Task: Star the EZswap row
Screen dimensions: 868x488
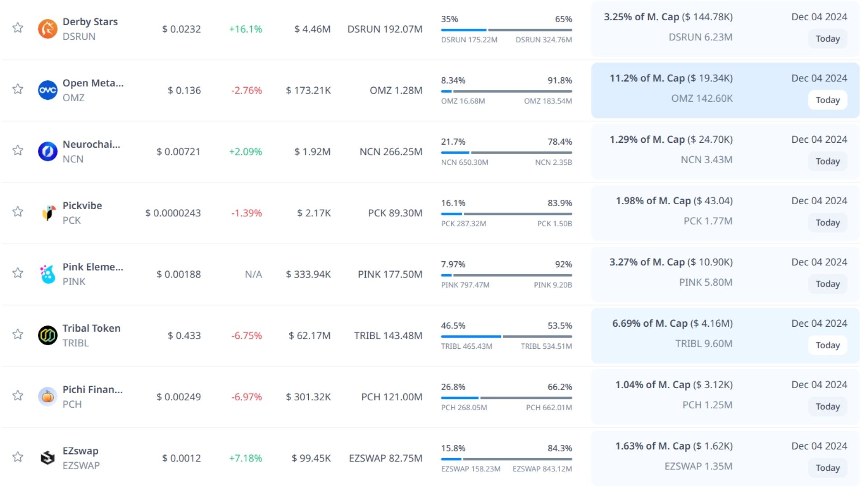Action: point(18,457)
